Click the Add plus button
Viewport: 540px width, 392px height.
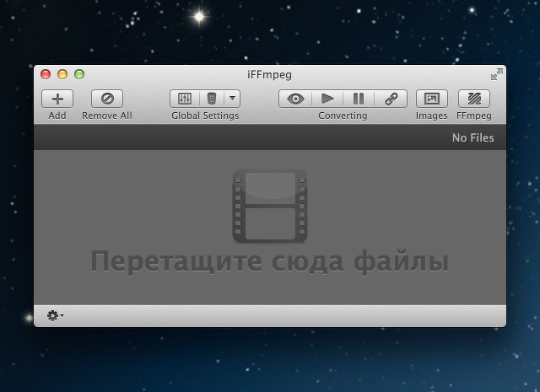coord(57,99)
